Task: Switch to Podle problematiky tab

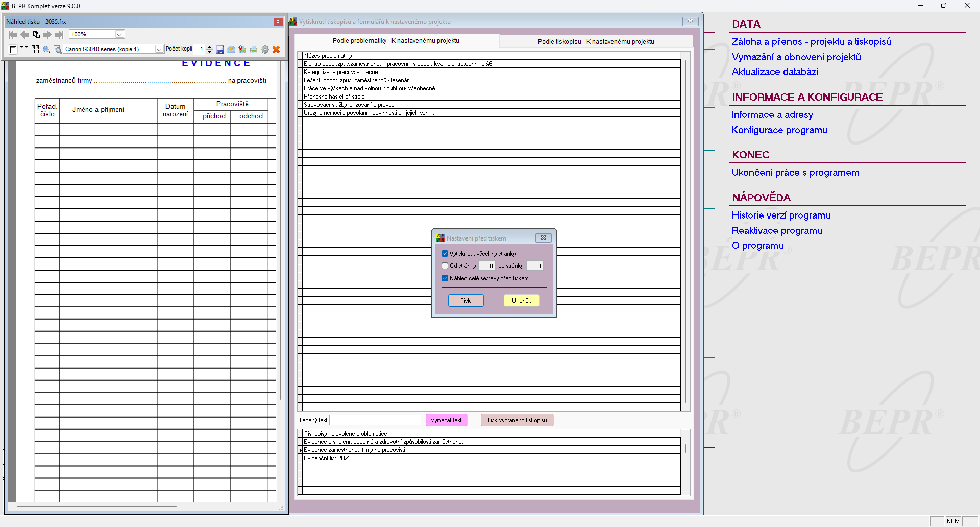Action: (x=396, y=41)
